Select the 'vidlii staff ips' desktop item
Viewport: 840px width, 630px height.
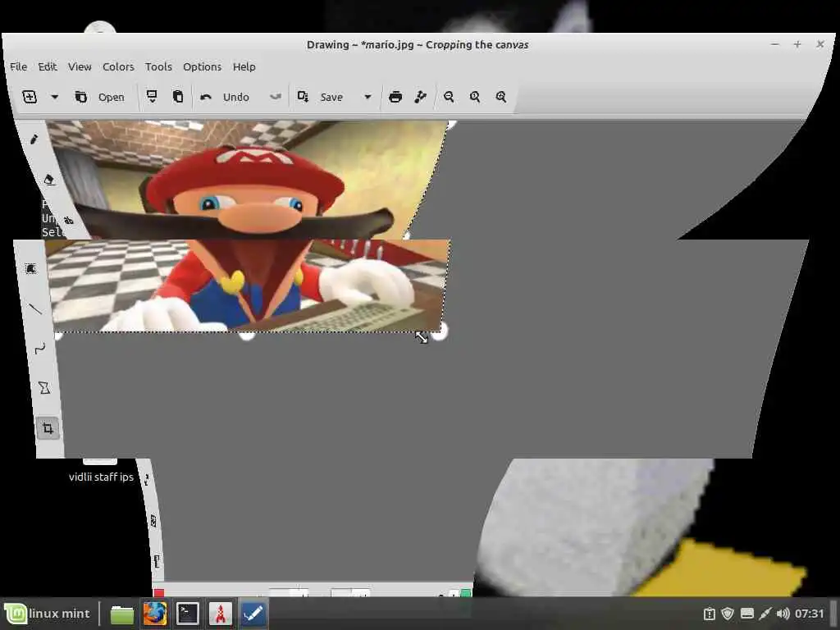point(101,477)
